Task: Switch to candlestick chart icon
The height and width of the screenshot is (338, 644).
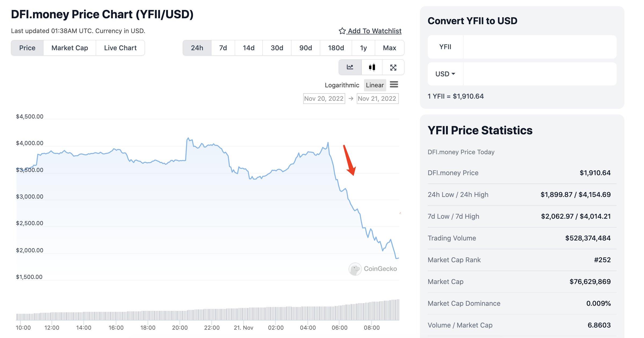Action: coord(372,67)
